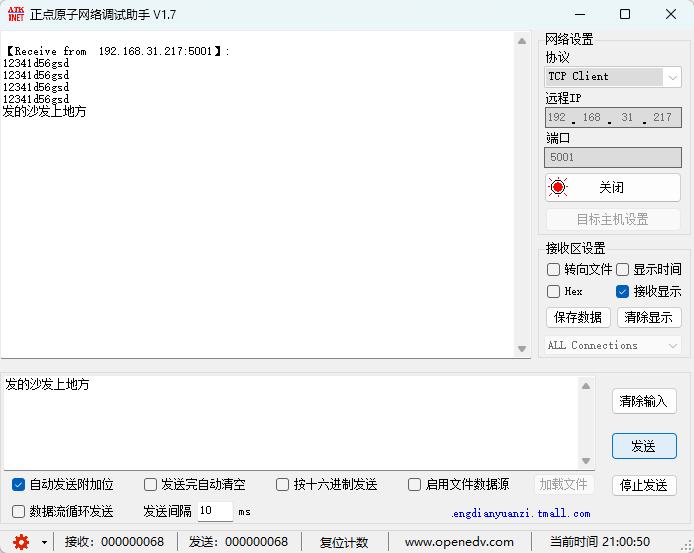Click the 目标主机设置 button
The width and height of the screenshot is (694, 553).
pos(613,220)
